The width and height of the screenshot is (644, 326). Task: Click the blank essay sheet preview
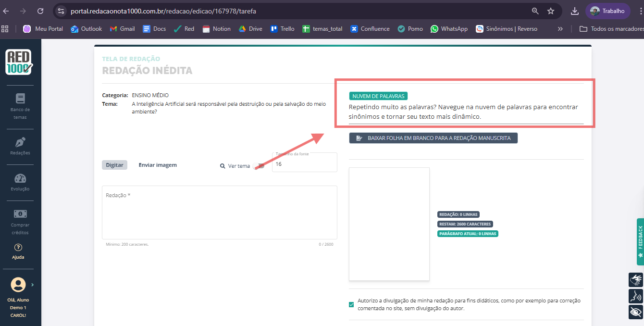(389, 224)
